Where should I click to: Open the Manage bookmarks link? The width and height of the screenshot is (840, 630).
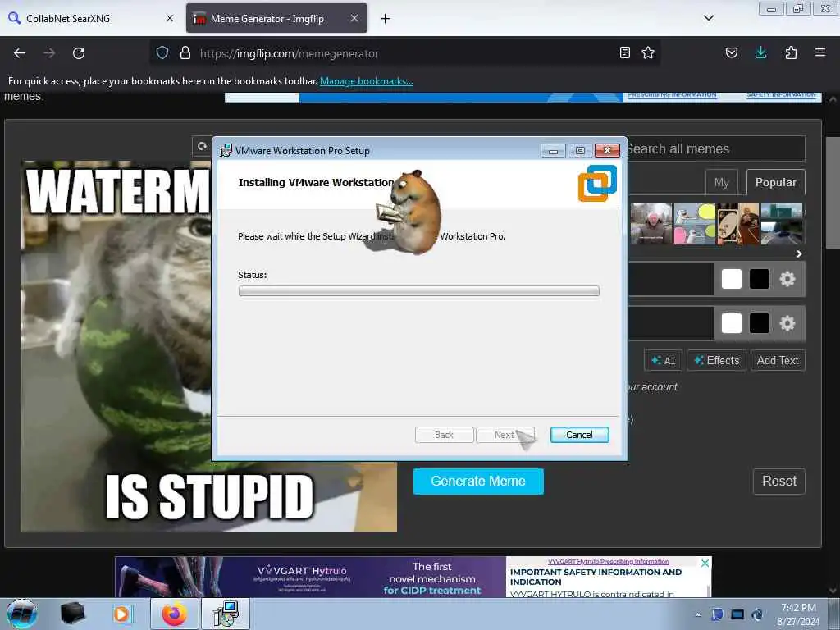coord(367,81)
